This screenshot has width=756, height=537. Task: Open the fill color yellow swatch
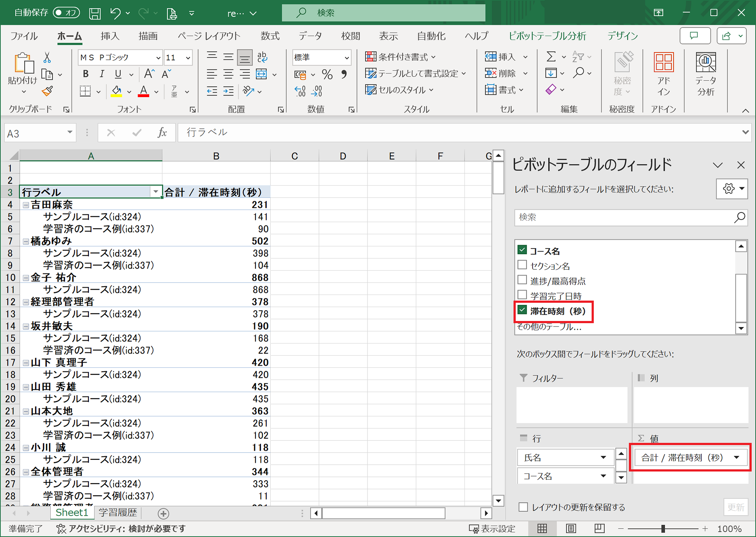pyautogui.click(x=116, y=91)
